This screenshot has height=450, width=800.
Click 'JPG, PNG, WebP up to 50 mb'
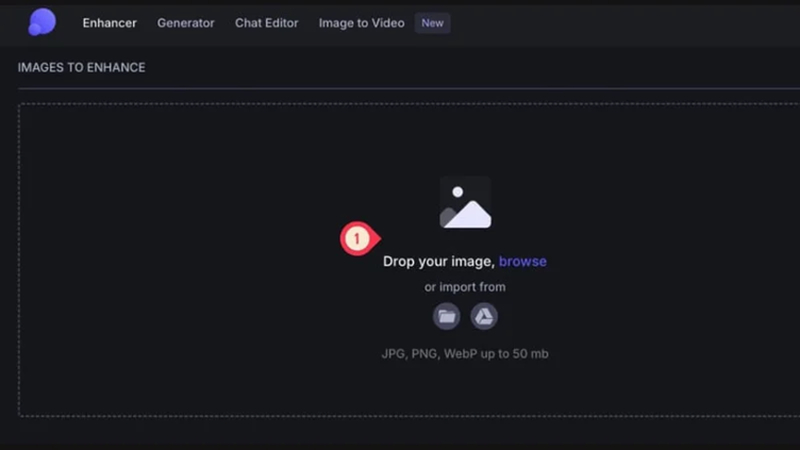465,354
